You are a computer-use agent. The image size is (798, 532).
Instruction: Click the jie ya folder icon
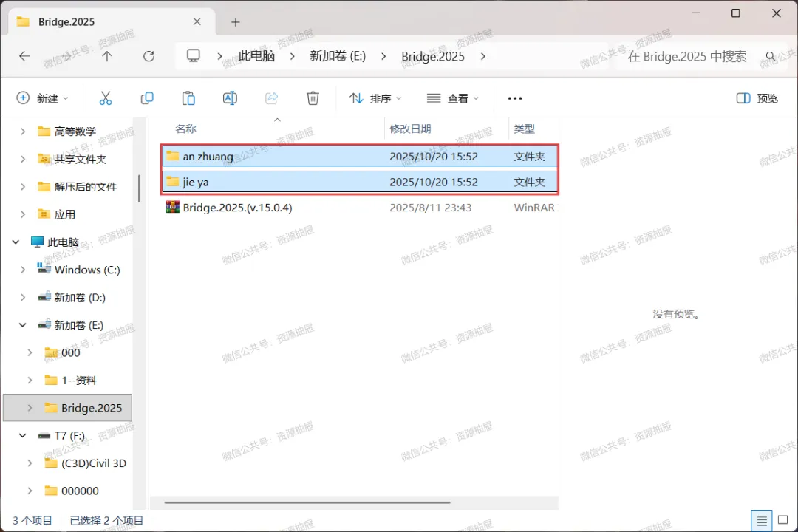pos(172,181)
